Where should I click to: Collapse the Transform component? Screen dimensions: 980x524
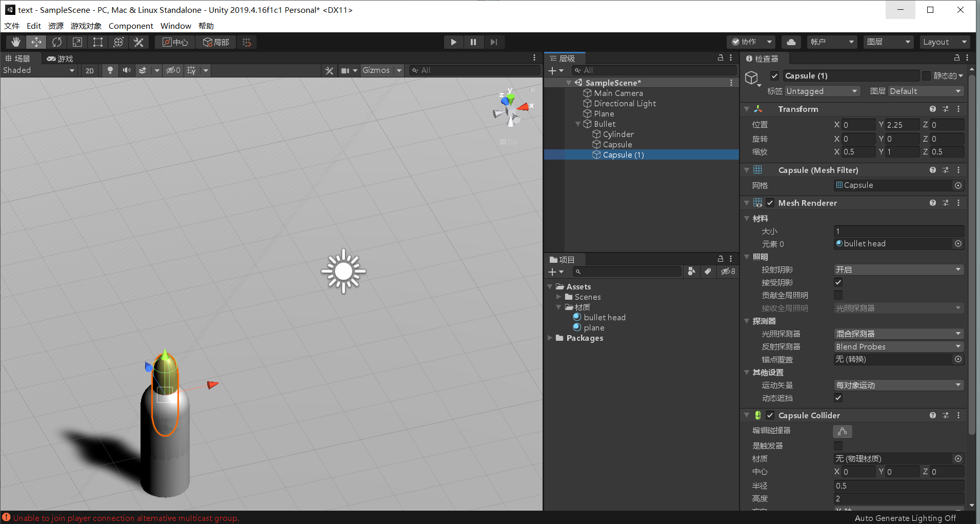pyautogui.click(x=747, y=109)
